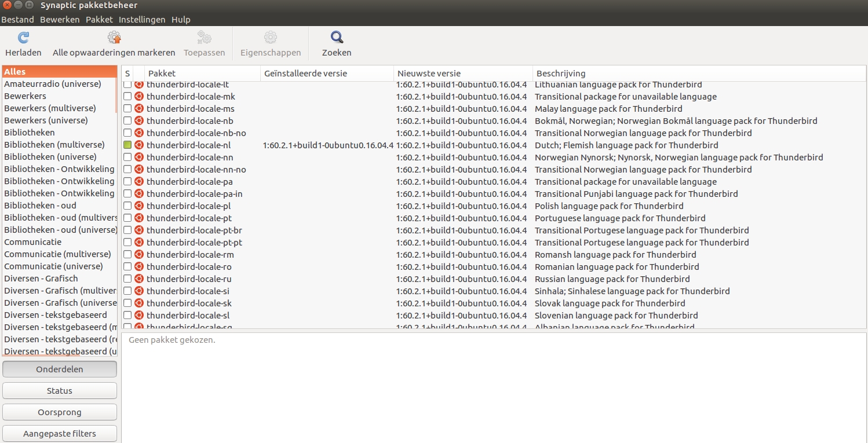Sort by the Beschrijving column header

(699, 74)
